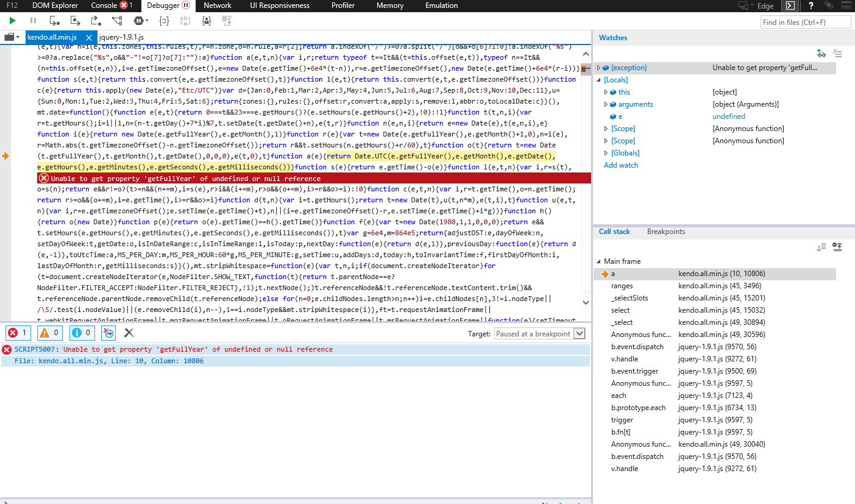This screenshot has height=504, width=855.
Task: Click the Break on new worker icon
Action: point(118,21)
